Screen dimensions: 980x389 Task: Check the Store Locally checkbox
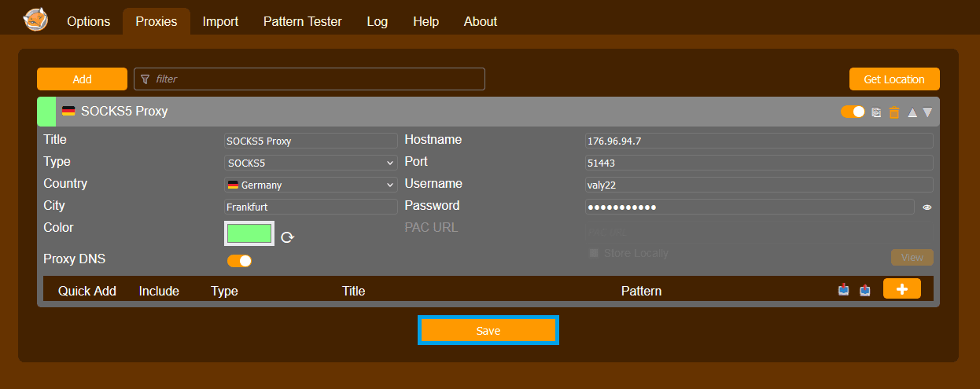click(x=594, y=253)
